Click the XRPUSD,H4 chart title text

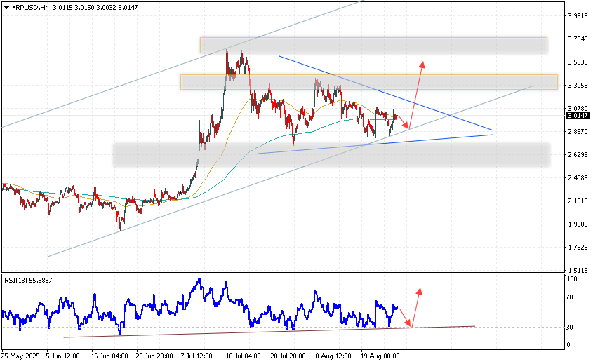[x=30, y=7]
